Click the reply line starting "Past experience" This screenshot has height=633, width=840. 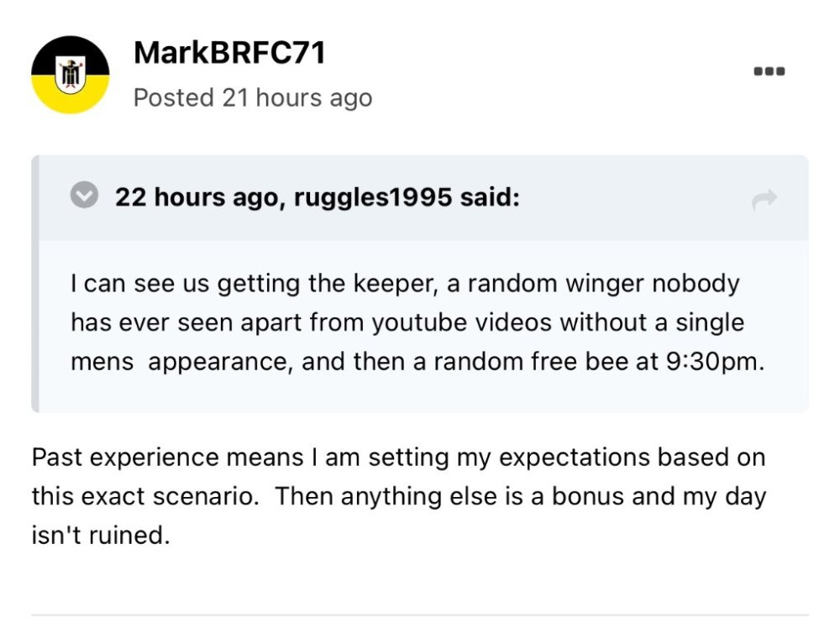tap(398, 458)
